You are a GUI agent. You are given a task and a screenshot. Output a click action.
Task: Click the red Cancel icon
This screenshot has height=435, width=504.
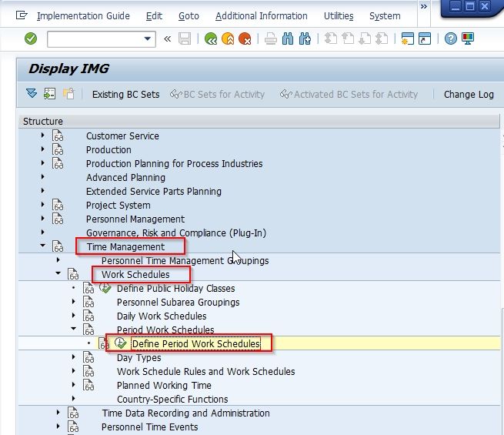(245, 39)
